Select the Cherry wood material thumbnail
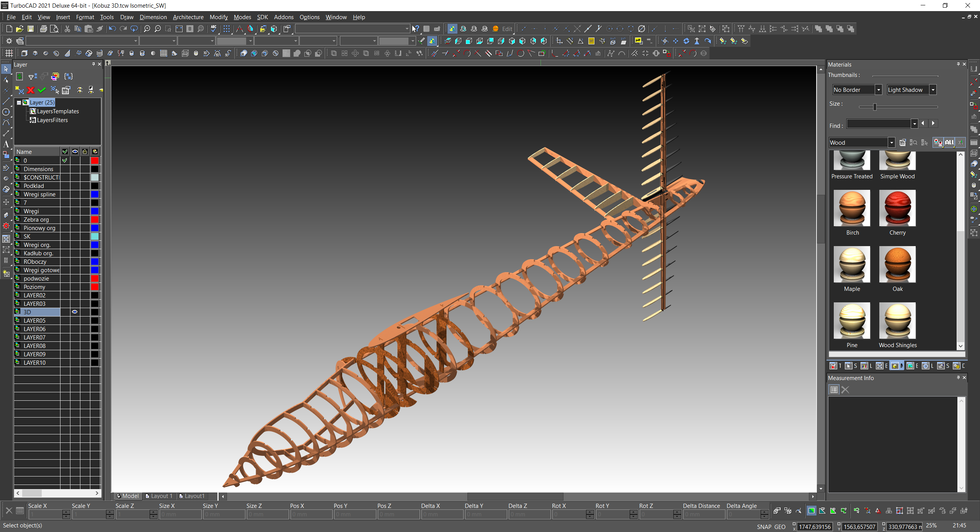Image resolution: width=980 pixels, height=532 pixels. click(x=897, y=209)
